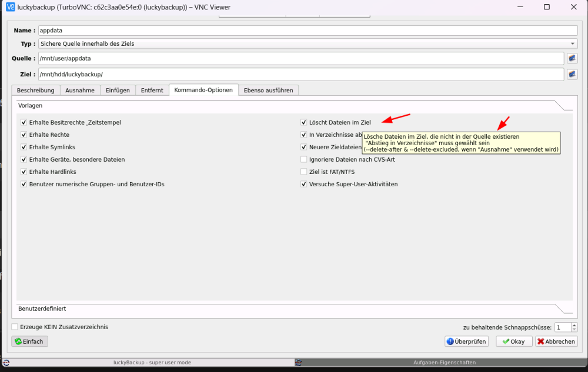Switch to Ebenso ausführen tab
The height and width of the screenshot is (372, 588).
pos(269,91)
